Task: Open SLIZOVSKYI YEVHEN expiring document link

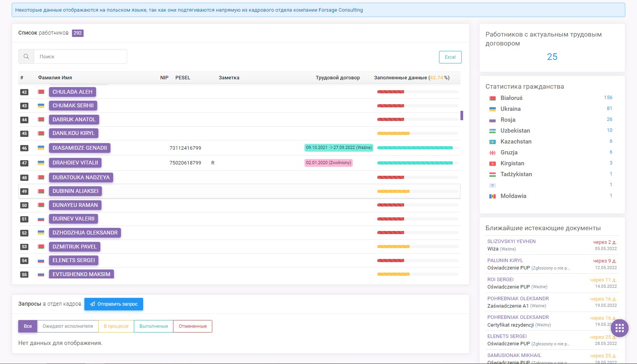Action: coord(511,241)
